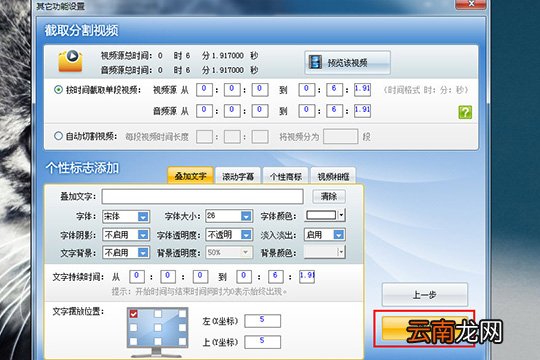Click 文字持续时间 end second field showing 1.91
Image resolution: width=540 pixels, height=360 pixels.
tap(307, 277)
